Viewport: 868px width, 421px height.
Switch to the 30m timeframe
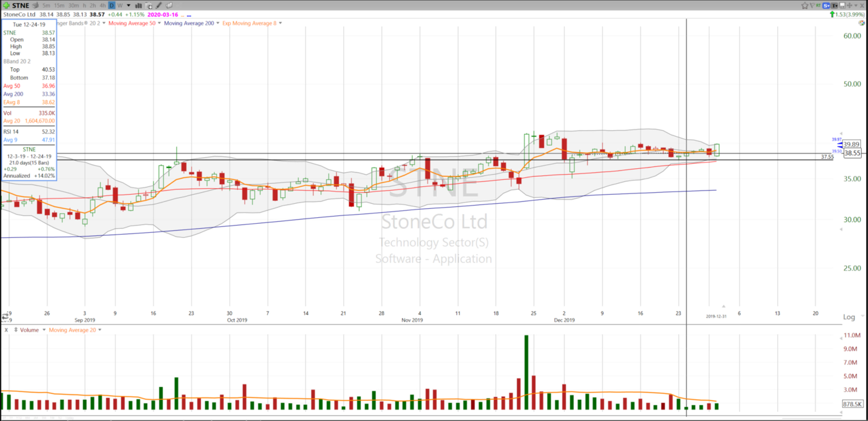point(73,5)
